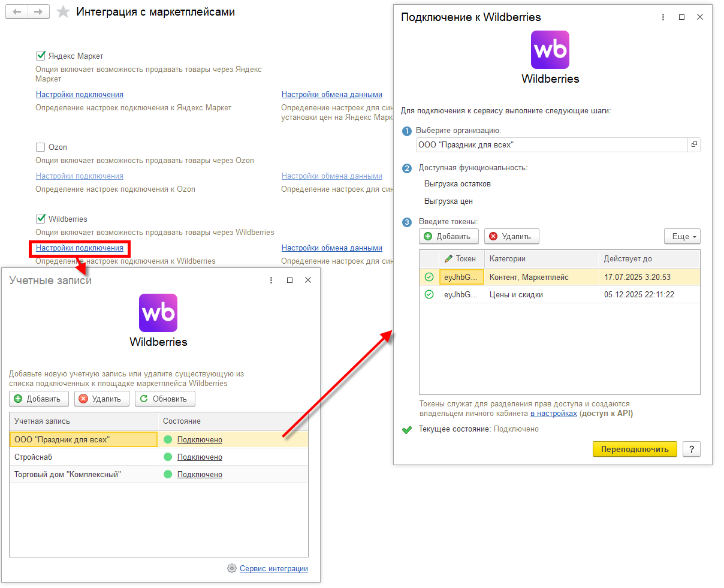Image resolution: width=724 pixels, height=588 pixels.
Task: Click Удалить button above the tokens table
Action: point(512,236)
